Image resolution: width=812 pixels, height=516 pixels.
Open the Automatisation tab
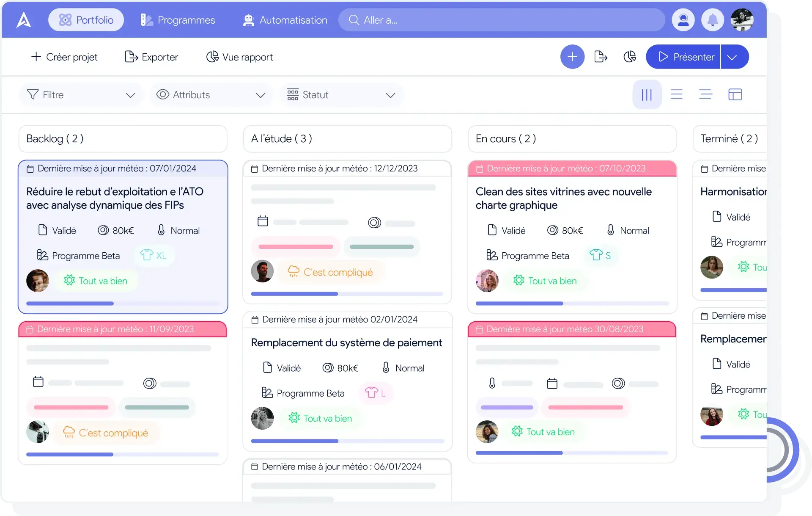tap(285, 20)
